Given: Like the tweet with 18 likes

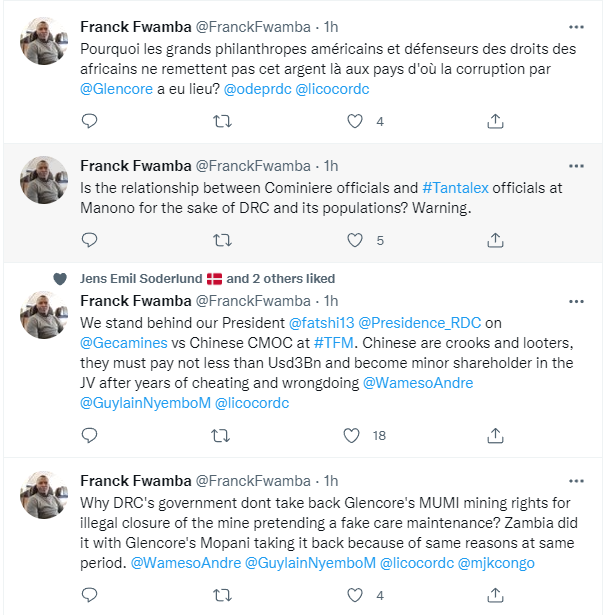Looking at the screenshot, I should pyautogui.click(x=351, y=435).
